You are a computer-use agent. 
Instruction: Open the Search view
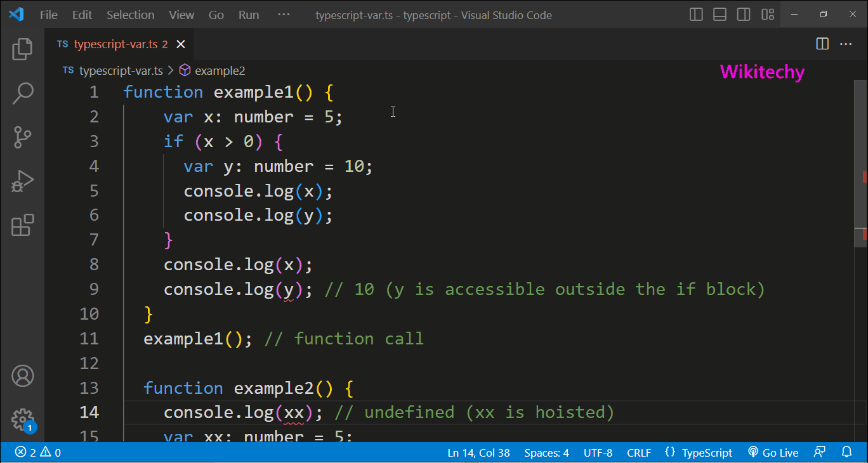pyautogui.click(x=23, y=93)
